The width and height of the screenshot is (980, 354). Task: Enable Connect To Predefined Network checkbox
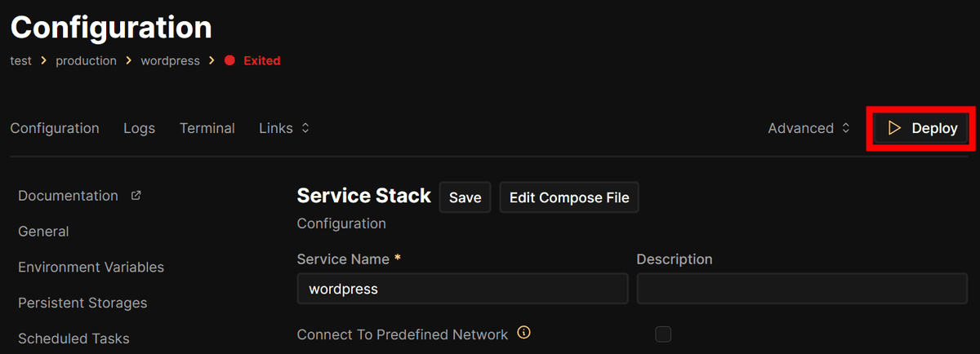point(663,334)
